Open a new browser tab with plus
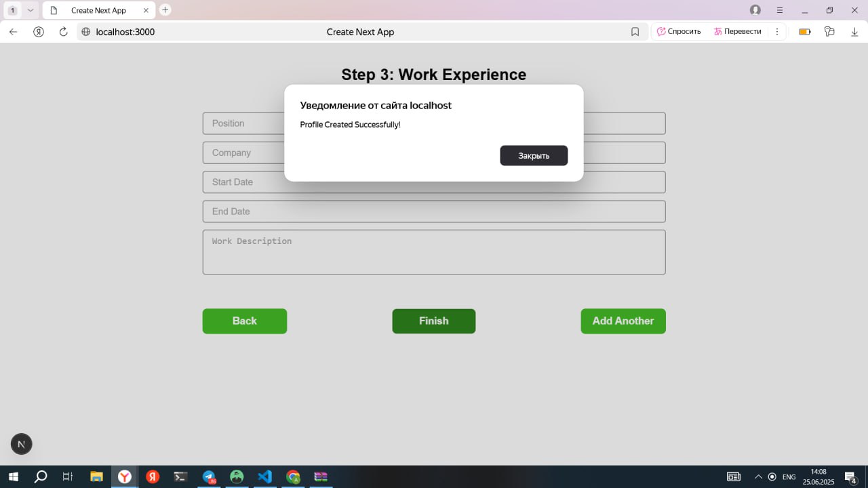The height and width of the screenshot is (488, 868). [x=165, y=9]
